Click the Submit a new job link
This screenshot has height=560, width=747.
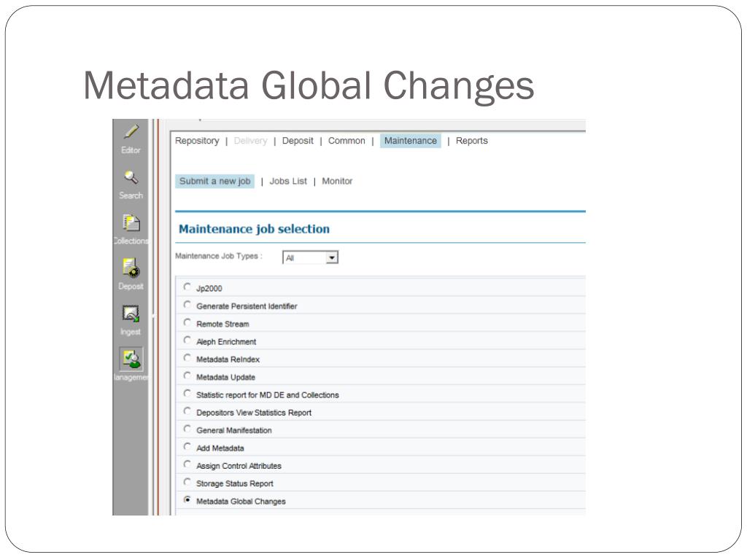click(215, 181)
